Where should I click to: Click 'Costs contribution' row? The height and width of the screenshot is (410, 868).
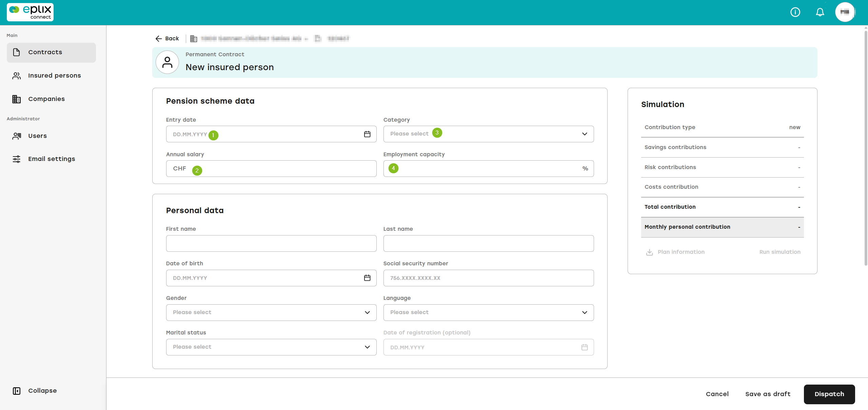(x=722, y=187)
